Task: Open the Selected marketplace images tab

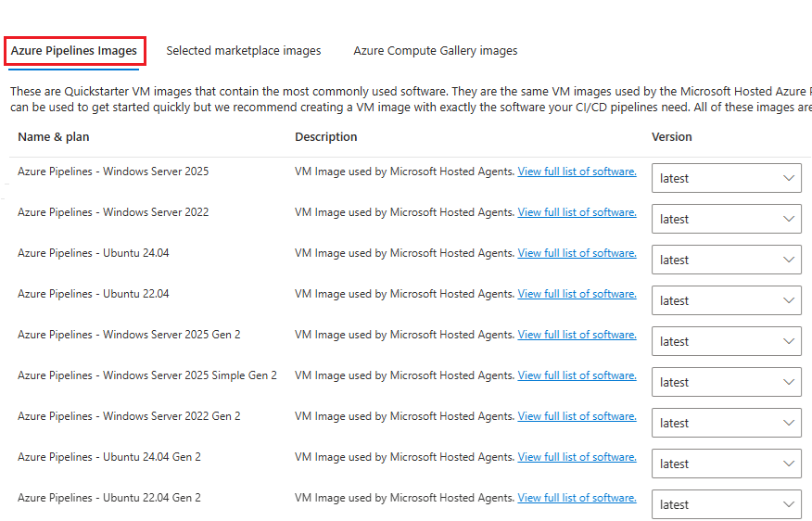Action: click(x=244, y=51)
